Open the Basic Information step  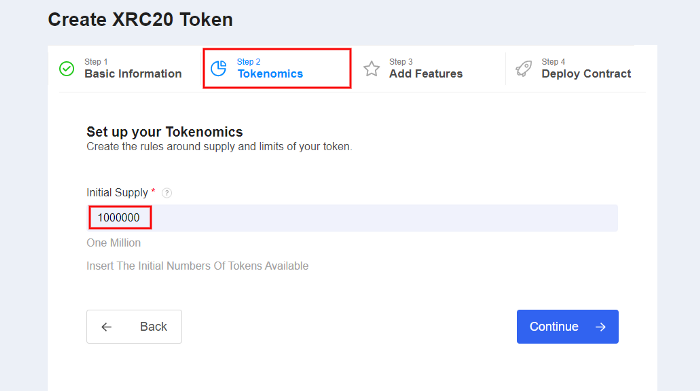(133, 74)
